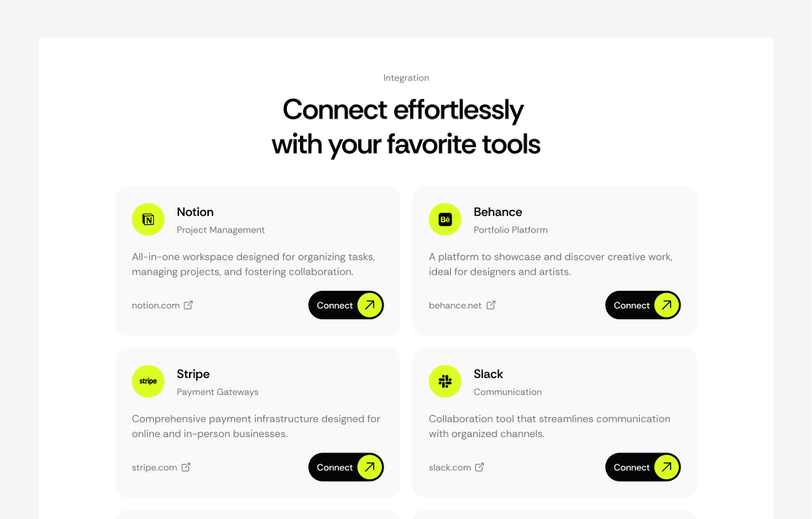812x519 pixels.
Task: Click the Integration section label
Action: [406, 77]
